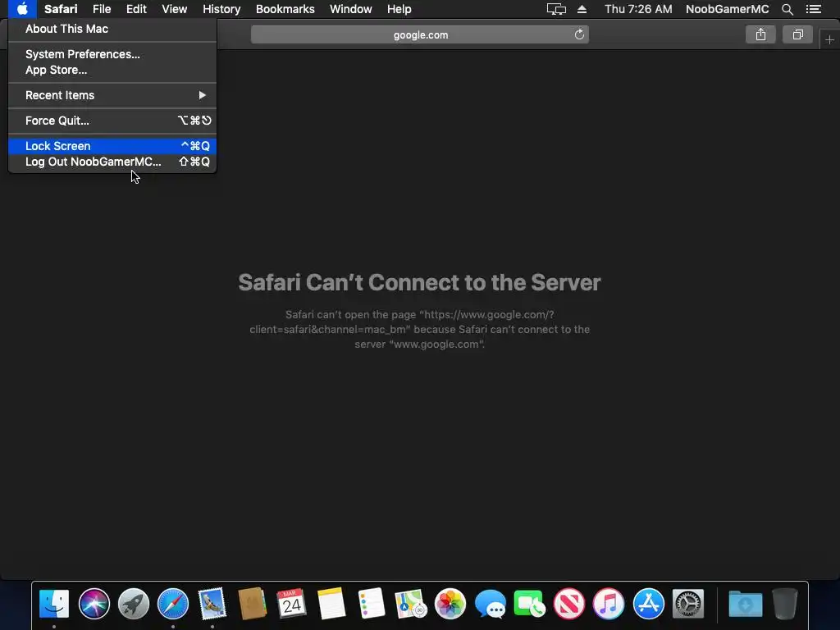This screenshot has width=840, height=630.
Task: Open Reminders app in the Dock
Action: [x=371, y=604]
